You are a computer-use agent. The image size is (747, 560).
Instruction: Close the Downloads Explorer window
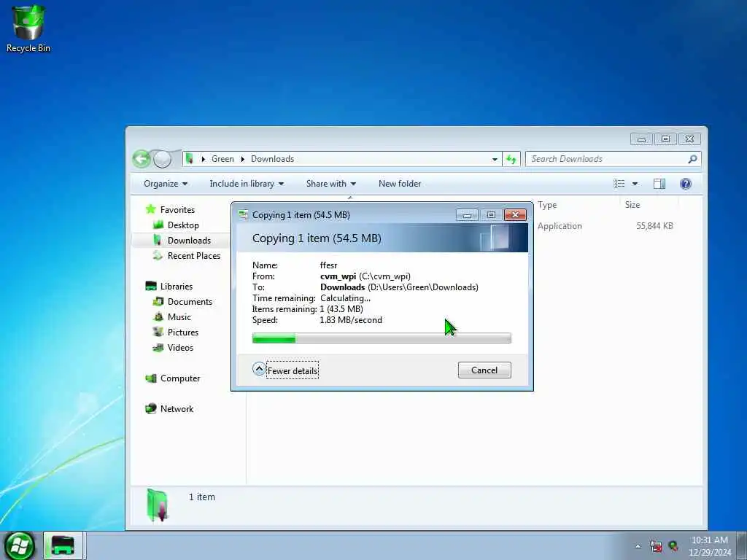point(689,139)
